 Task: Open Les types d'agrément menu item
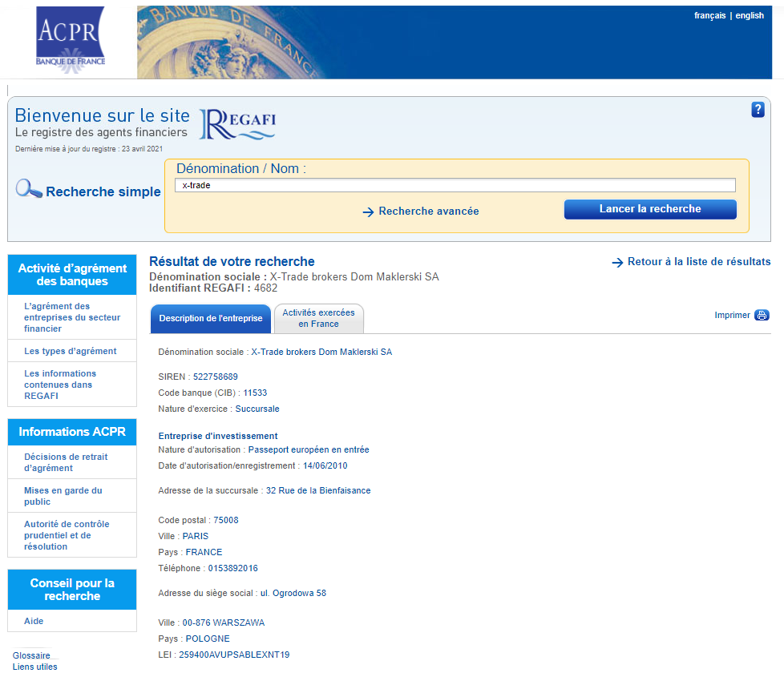point(72,351)
